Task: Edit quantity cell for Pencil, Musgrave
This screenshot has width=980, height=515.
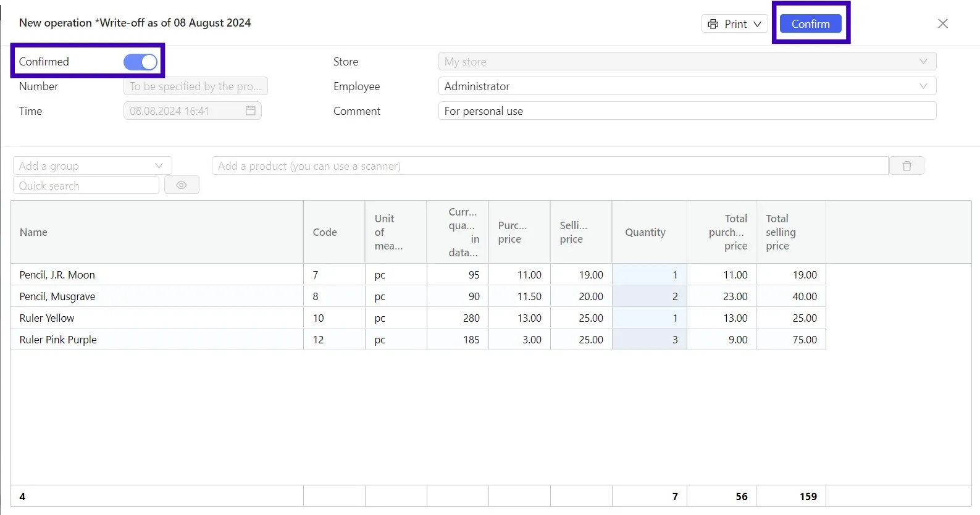Action: tap(649, 296)
